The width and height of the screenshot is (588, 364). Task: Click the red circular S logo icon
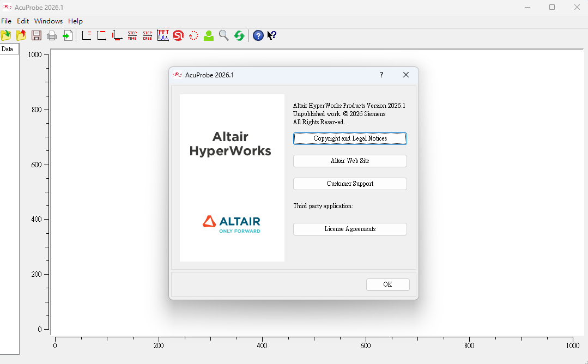click(x=178, y=35)
